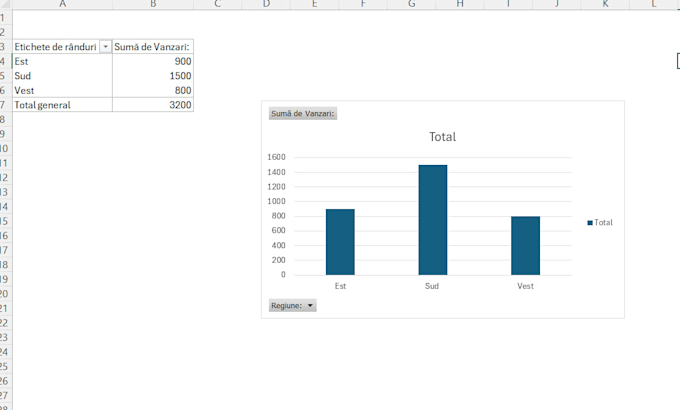Click the Vest bar in the chart
Viewport: 680px width, 410px height.
[x=526, y=246]
